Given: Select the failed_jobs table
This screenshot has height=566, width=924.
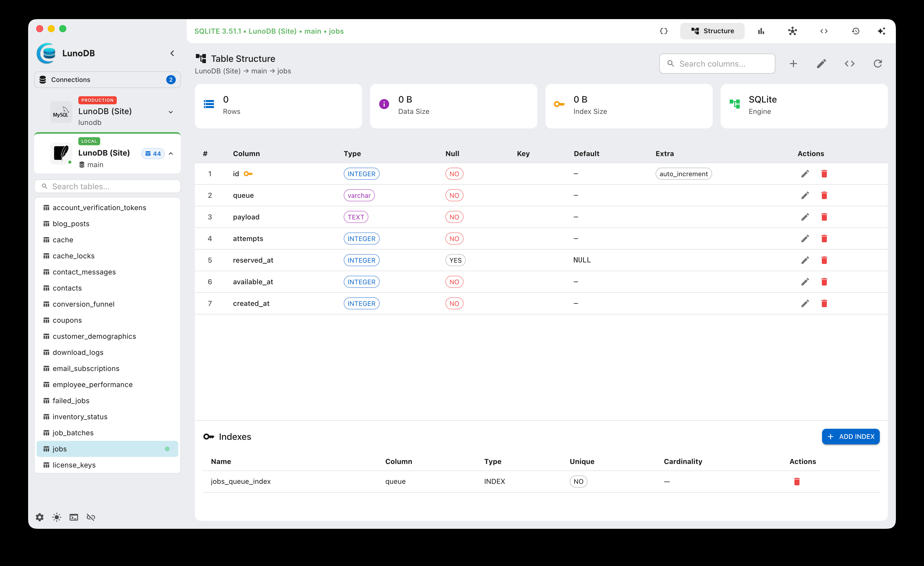Looking at the screenshot, I should tap(71, 400).
